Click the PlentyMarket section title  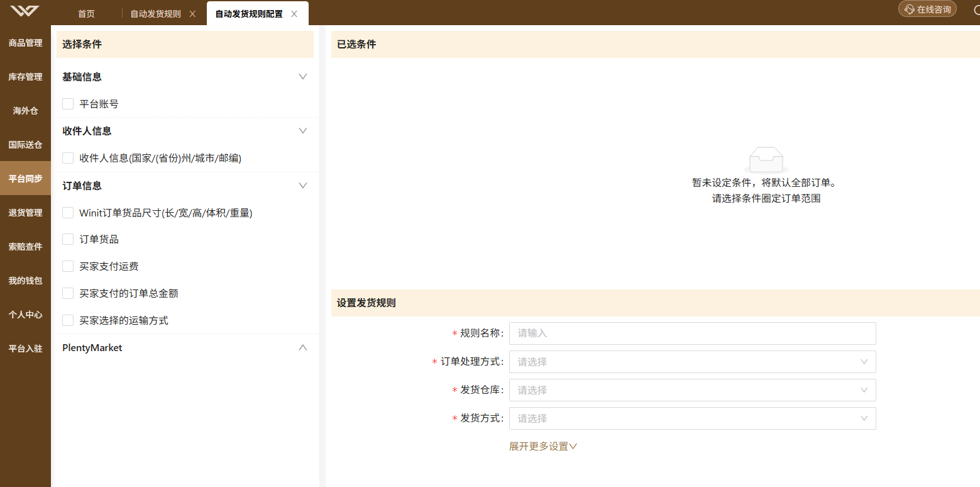[92, 347]
